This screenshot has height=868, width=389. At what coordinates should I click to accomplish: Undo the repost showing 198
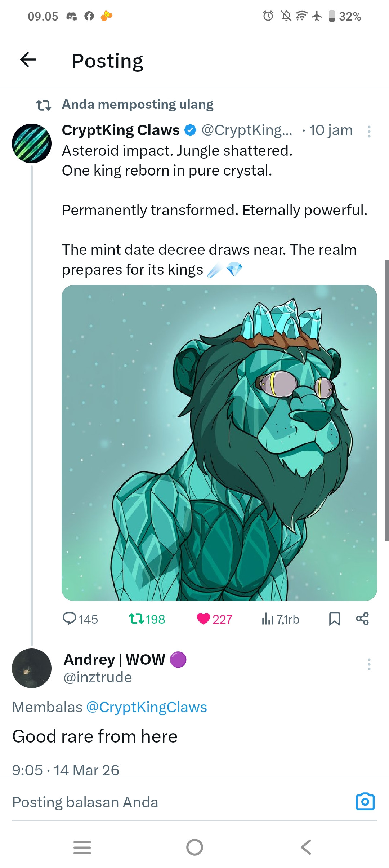point(147,619)
